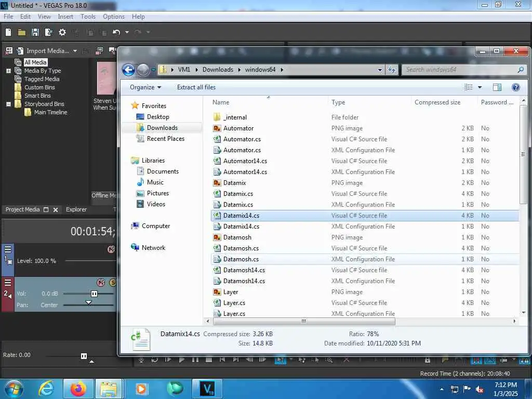Click the Stop transport button

(209, 360)
